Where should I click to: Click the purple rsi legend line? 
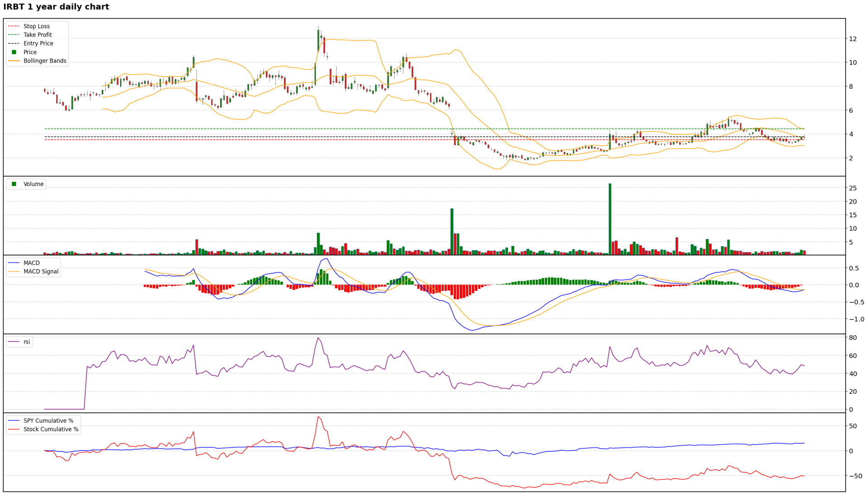click(x=14, y=342)
